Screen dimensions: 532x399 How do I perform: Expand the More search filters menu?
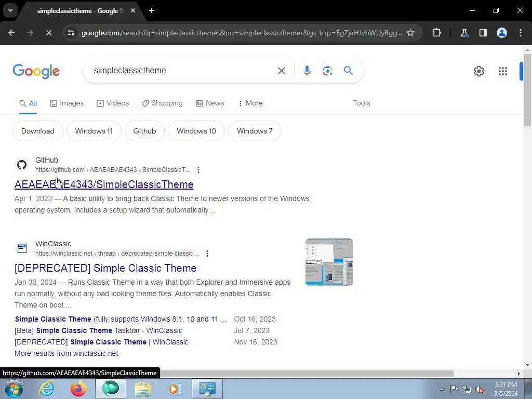click(x=250, y=103)
